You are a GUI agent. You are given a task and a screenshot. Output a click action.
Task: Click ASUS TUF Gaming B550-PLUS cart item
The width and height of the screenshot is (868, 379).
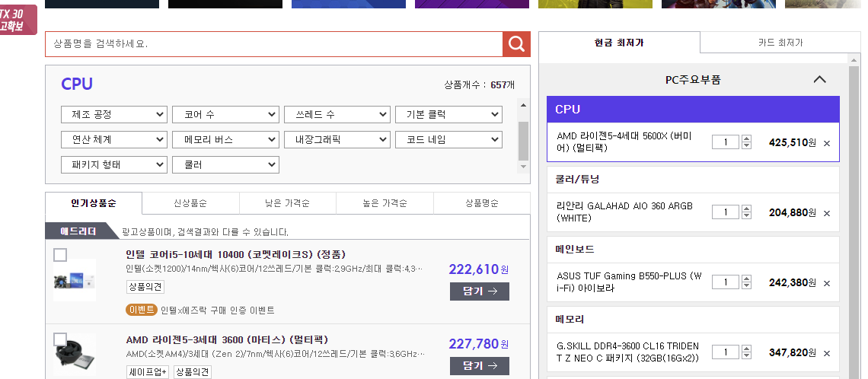(x=629, y=282)
